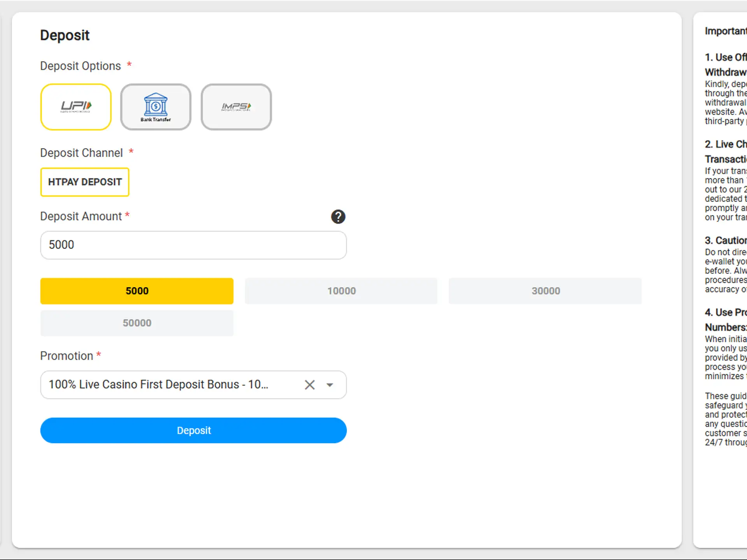
Task: Choose the Bank Transfer deposit option
Action: click(x=156, y=107)
